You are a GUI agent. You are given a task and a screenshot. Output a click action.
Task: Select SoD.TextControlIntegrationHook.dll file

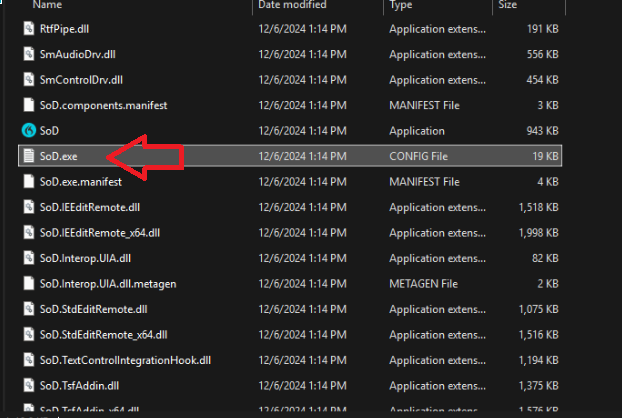125,360
